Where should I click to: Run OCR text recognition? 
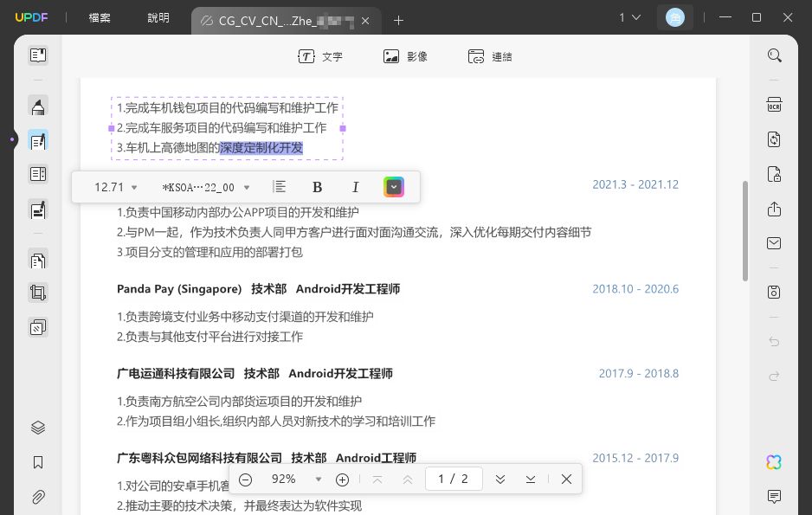coord(774,105)
